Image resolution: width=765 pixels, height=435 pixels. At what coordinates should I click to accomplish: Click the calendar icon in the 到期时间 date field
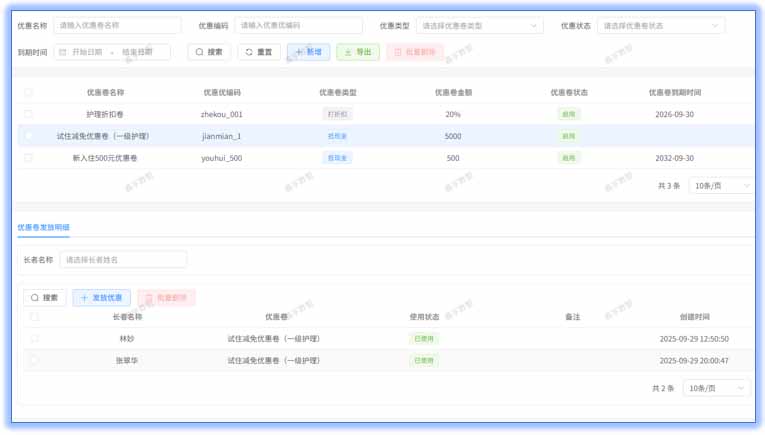click(63, 52)
